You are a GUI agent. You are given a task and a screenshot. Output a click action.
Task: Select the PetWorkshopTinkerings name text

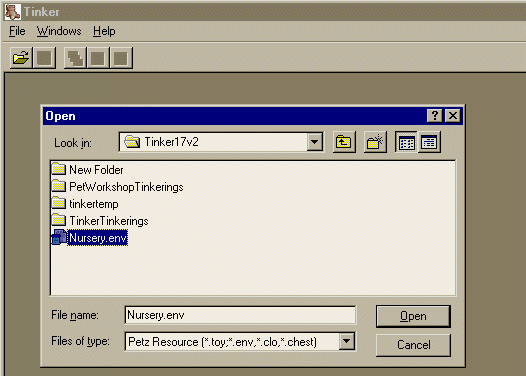(126, 187)
